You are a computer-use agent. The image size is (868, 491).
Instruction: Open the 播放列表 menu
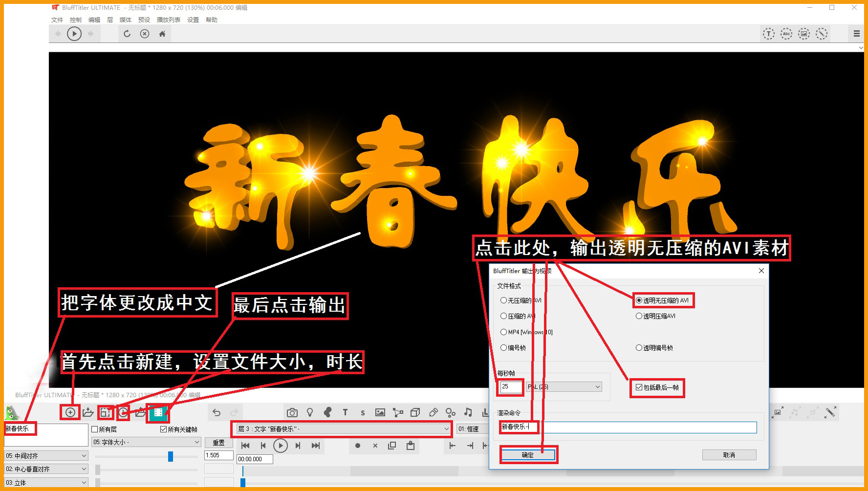pos(169,20)
